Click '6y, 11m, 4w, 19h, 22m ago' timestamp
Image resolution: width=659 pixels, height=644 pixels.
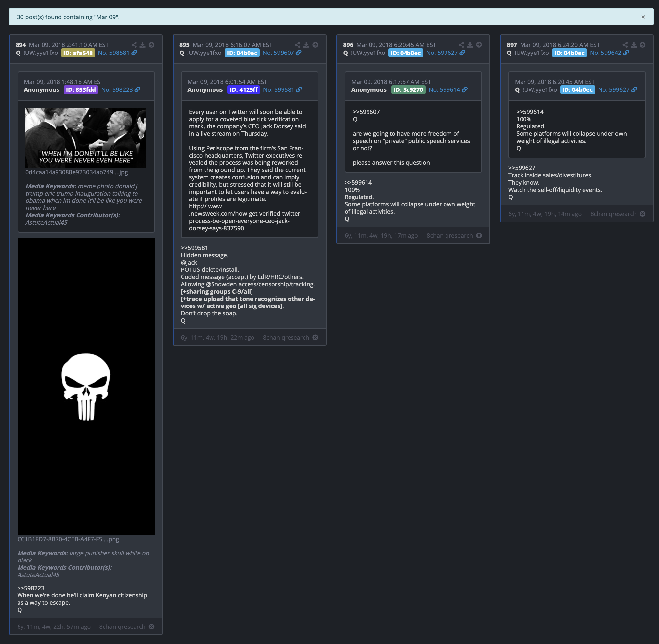tap(217, 337)
